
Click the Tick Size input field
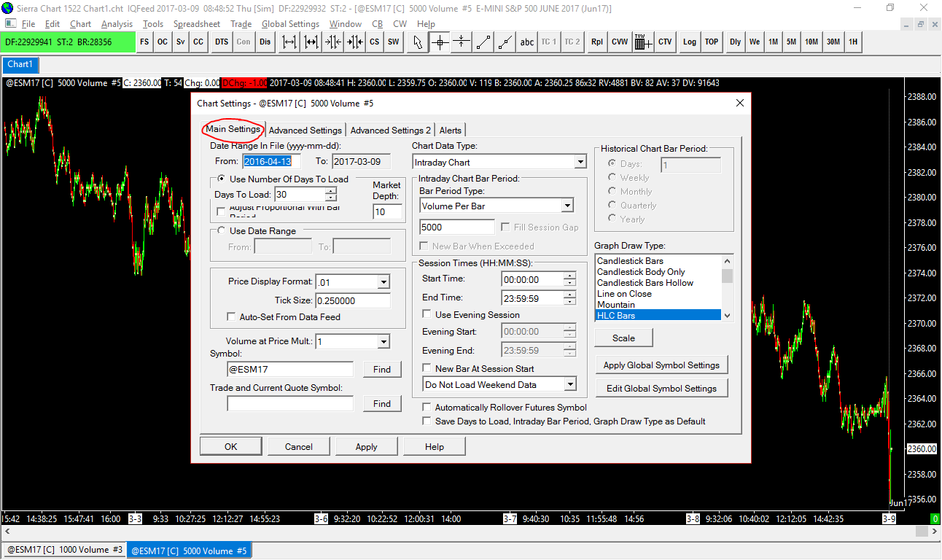tap(352, 300)
